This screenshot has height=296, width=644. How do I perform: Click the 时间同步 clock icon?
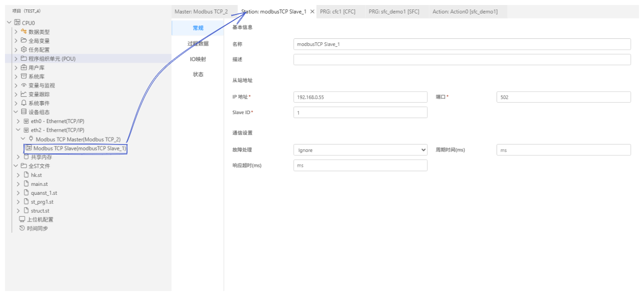click(22, 228)
